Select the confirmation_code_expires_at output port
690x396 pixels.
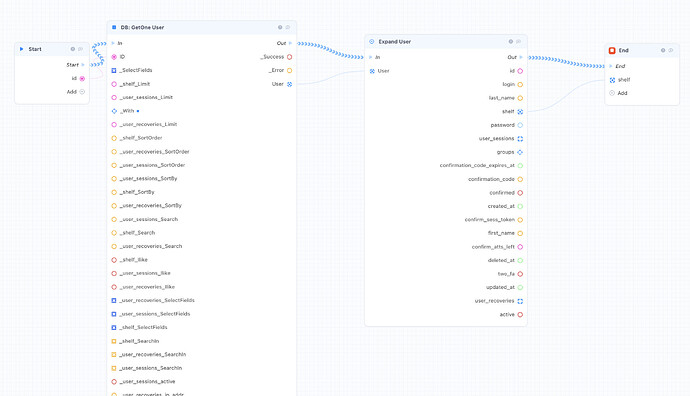pos(520,165)
